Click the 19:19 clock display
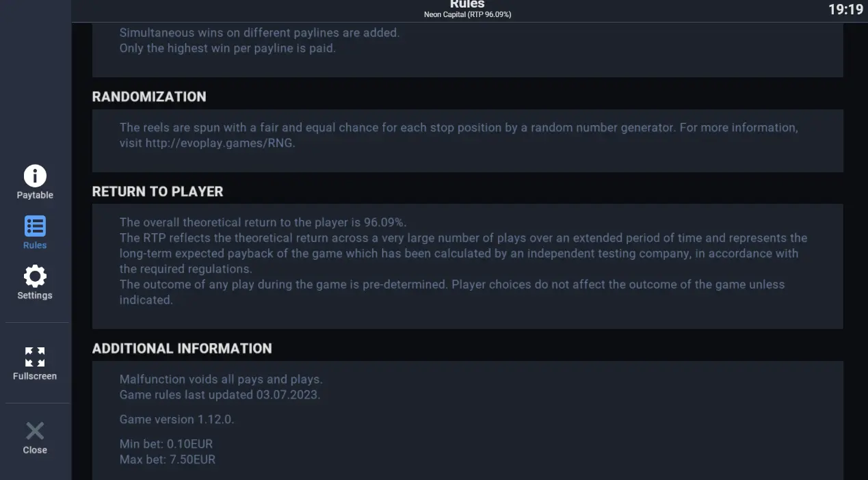Image resolution: width=868 pixels, height=480 pixels. (845, 10)
